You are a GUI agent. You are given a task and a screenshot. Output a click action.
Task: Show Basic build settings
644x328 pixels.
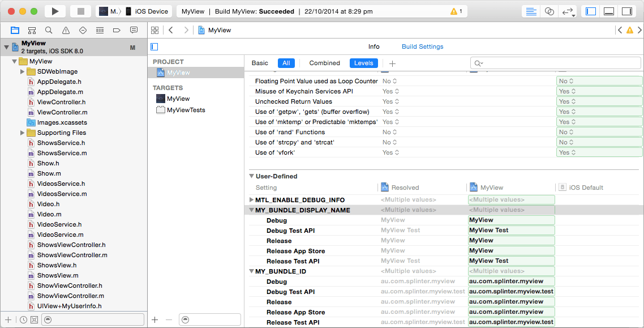pos(260,63)
